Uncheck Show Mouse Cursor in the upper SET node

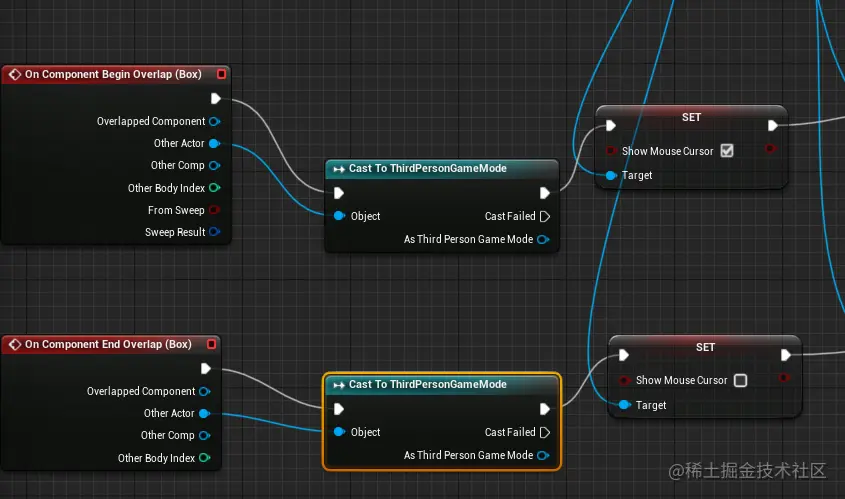[727, 151]
